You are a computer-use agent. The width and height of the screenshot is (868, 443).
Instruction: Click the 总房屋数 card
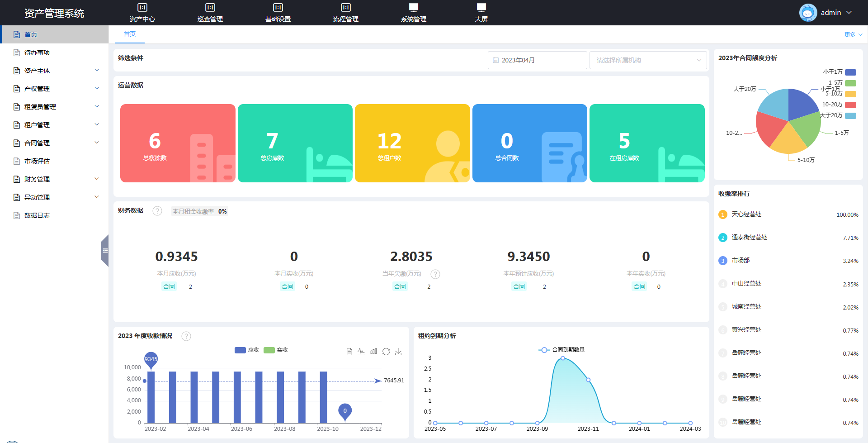(295, 143)
